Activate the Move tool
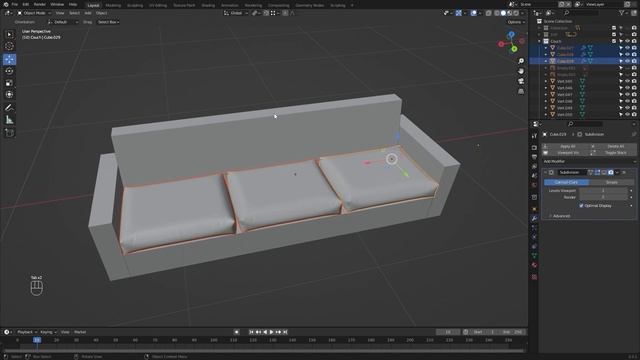The image size is (640, 360). click(9, 59)
